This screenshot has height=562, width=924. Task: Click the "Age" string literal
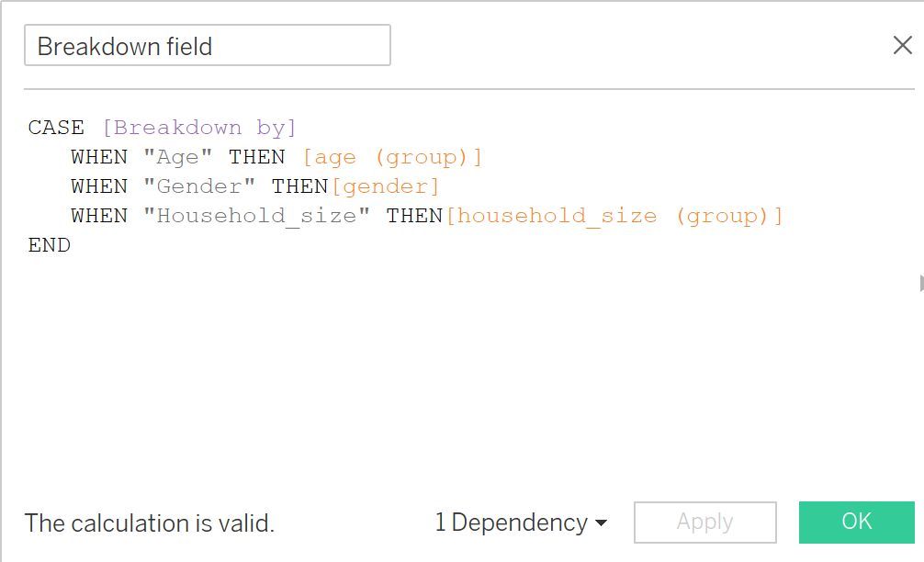pos(178,157)
